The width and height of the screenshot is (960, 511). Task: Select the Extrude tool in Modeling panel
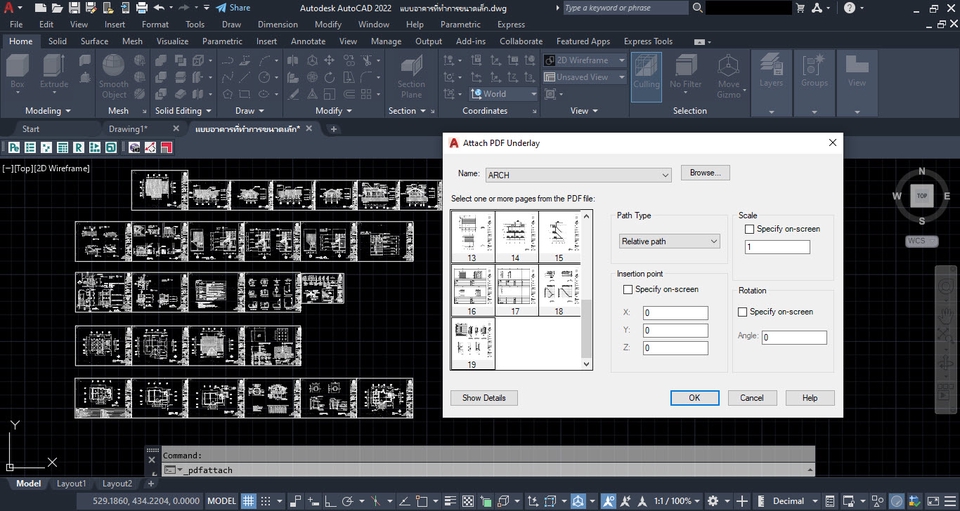click(54, 67)
